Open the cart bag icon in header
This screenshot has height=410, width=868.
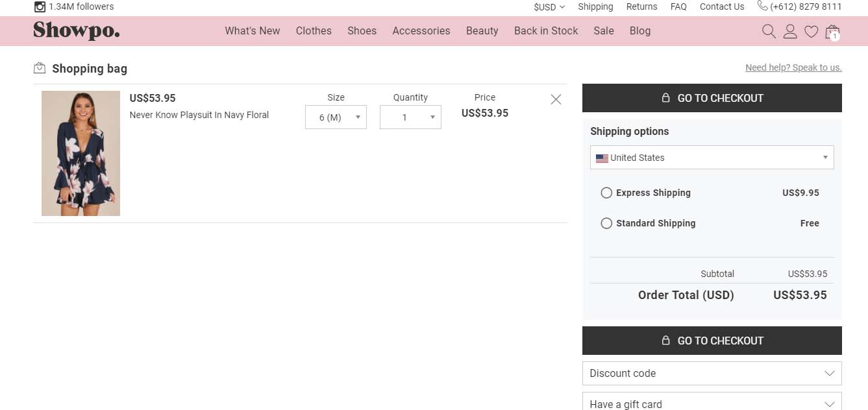pyautogui.click(x=832, y=31)
